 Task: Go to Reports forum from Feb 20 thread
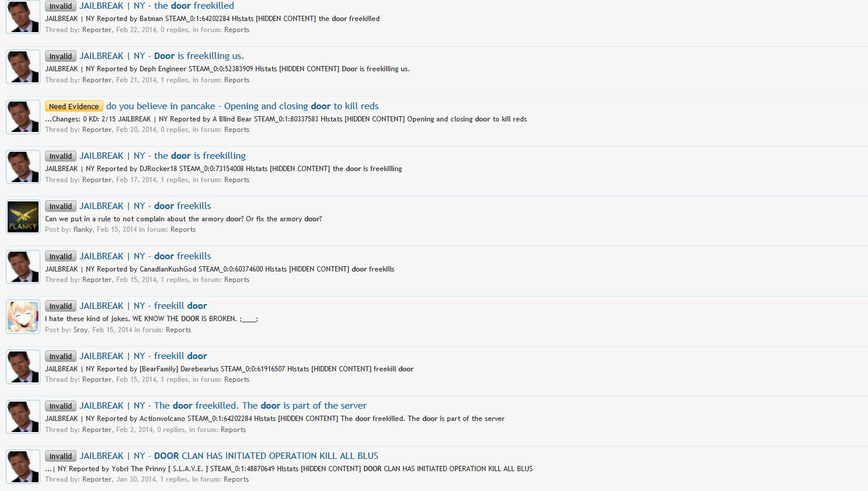click(237, 130)
